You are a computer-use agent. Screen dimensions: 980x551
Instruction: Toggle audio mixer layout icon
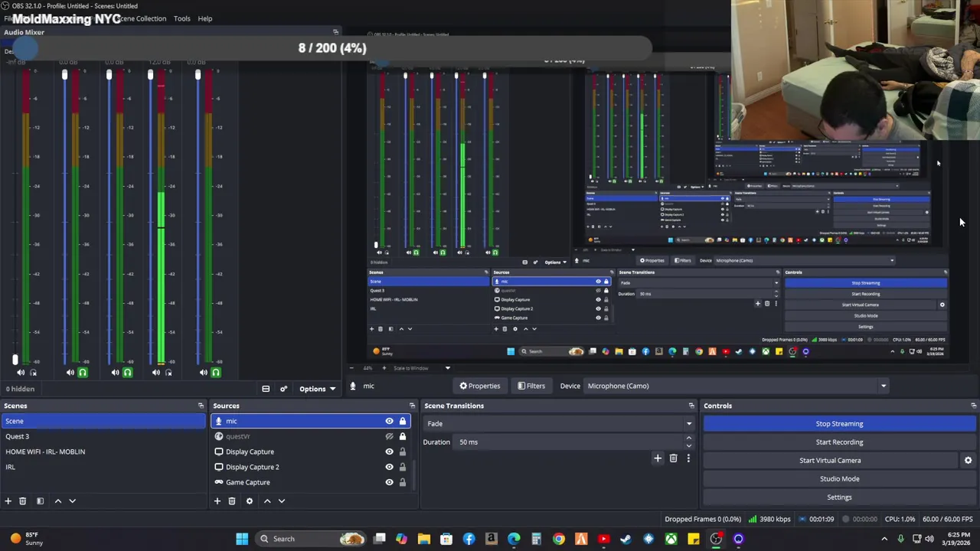(x=266, y=389)
